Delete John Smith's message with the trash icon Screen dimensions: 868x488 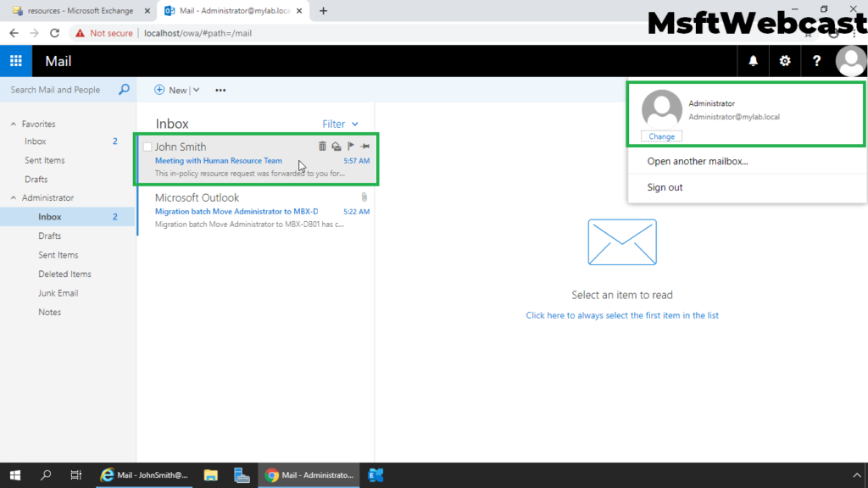click(322, 146)
